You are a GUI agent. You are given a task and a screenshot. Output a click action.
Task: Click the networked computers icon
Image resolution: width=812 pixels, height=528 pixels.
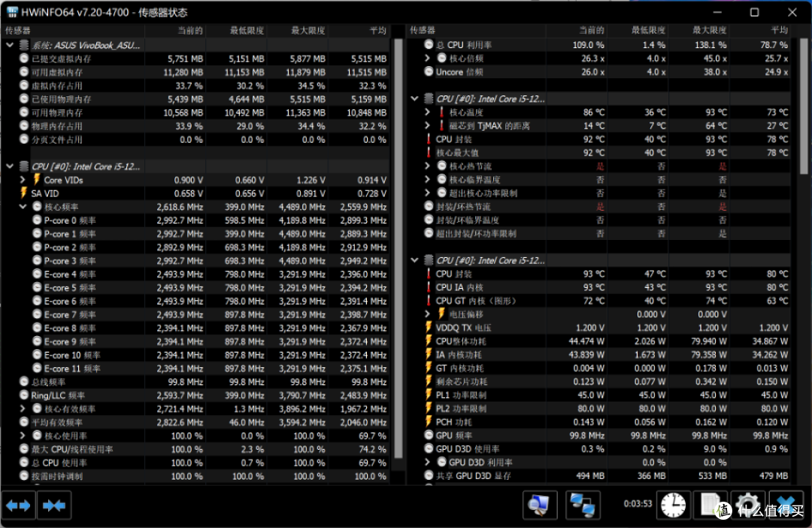[583, 505]
